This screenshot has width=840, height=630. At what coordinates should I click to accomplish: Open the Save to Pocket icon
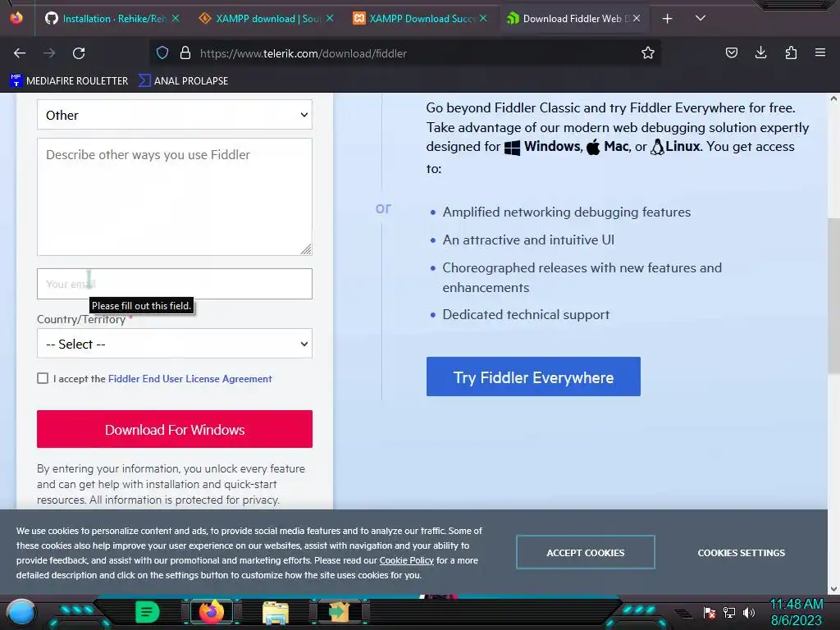pyautogui.click(x=731, y=52)
